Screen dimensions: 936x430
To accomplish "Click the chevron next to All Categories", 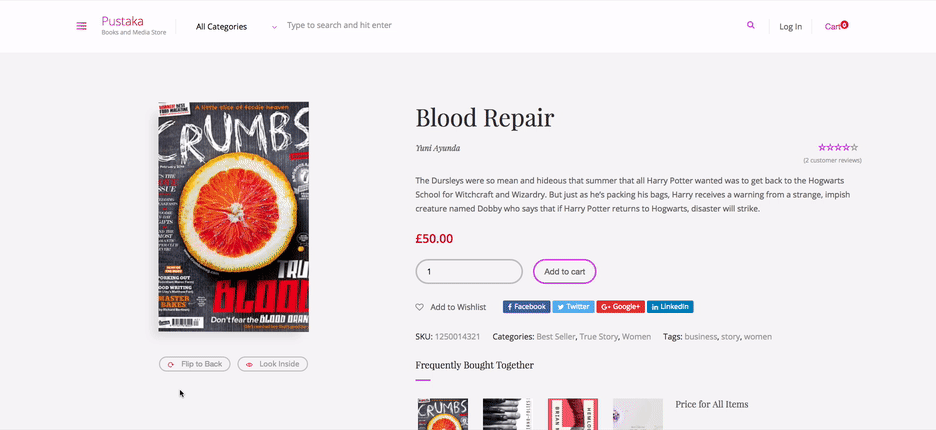I will (x=274, y=27).
